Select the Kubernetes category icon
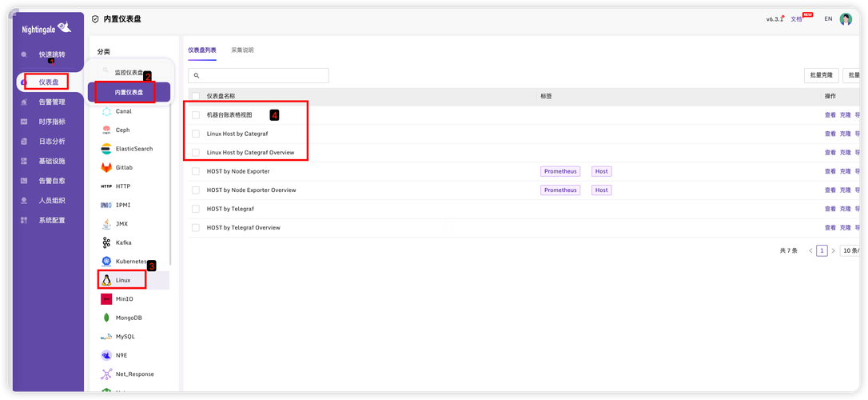 (x=106, y=261)
